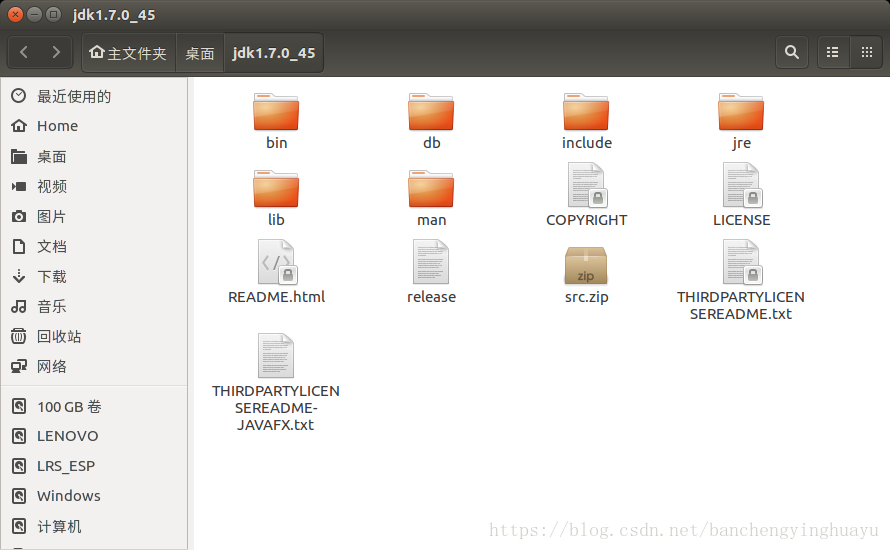Click the jdk1.7.0_45 breadcrumb button
Viewport: 890px width, 550px height.
click(274, 53)
